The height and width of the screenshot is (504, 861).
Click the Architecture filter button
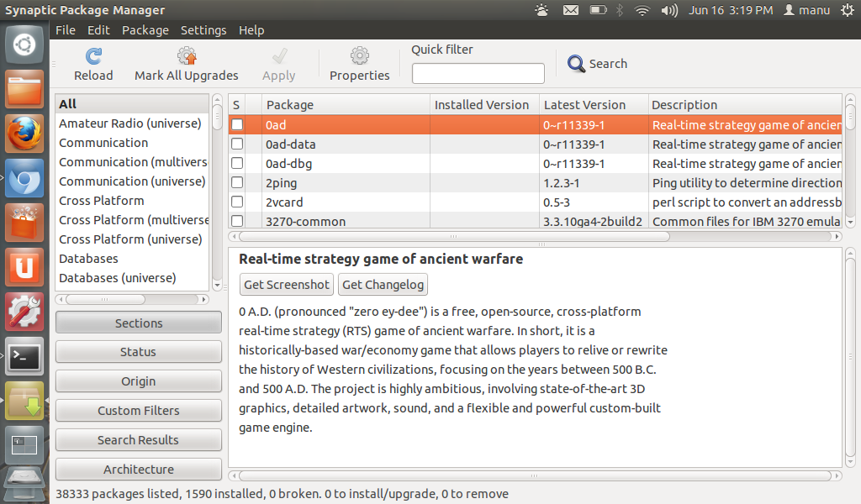point(139,469)
